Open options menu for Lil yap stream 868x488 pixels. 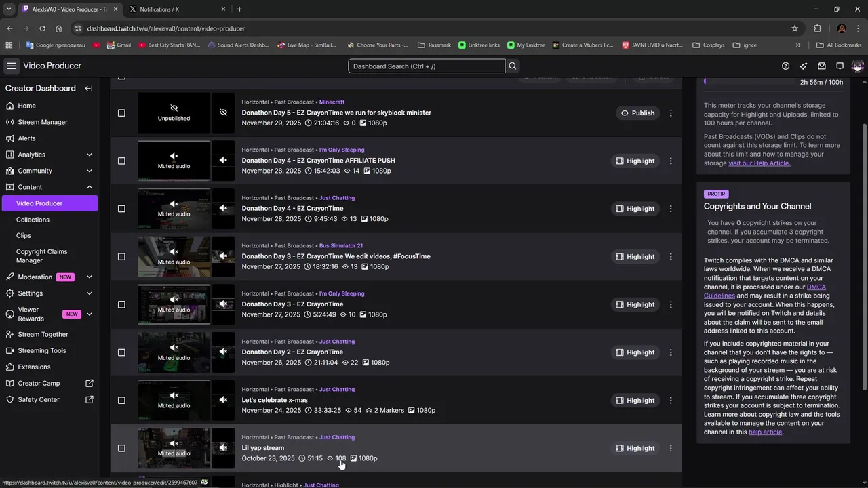(671, 448)
